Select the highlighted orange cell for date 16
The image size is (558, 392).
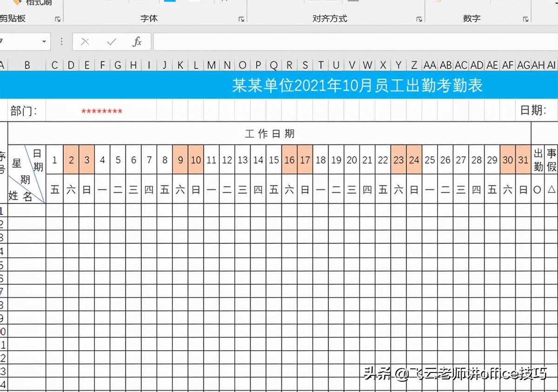point(289,159)
